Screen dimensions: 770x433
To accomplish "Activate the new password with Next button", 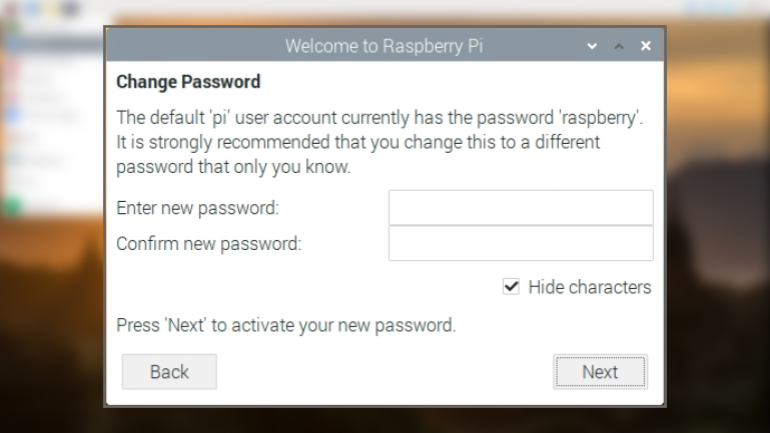I will (600, 372).
